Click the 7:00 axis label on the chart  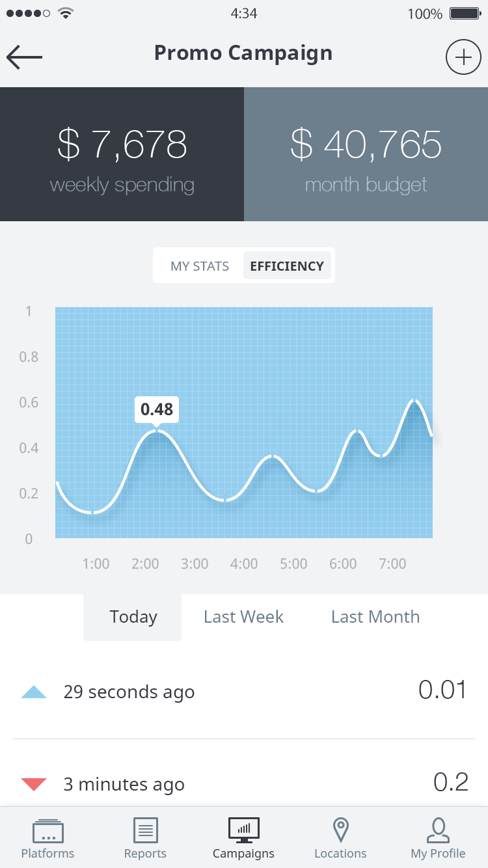pyautogui.click(x=392, y=563)
